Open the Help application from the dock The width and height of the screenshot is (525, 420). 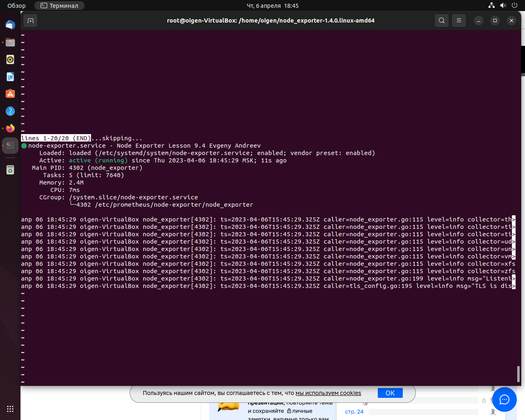(10, 111)
